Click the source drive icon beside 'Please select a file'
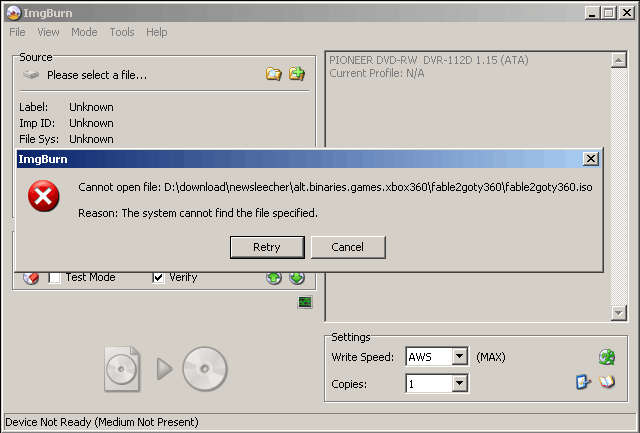The width and height of the screenshot is (640, 433). click(x=31, y=75)
